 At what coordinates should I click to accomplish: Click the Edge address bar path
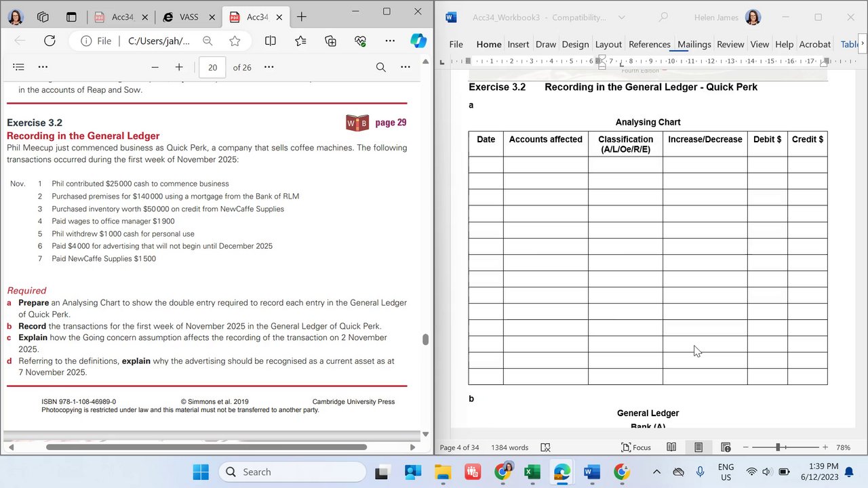[x=159, y=41]
